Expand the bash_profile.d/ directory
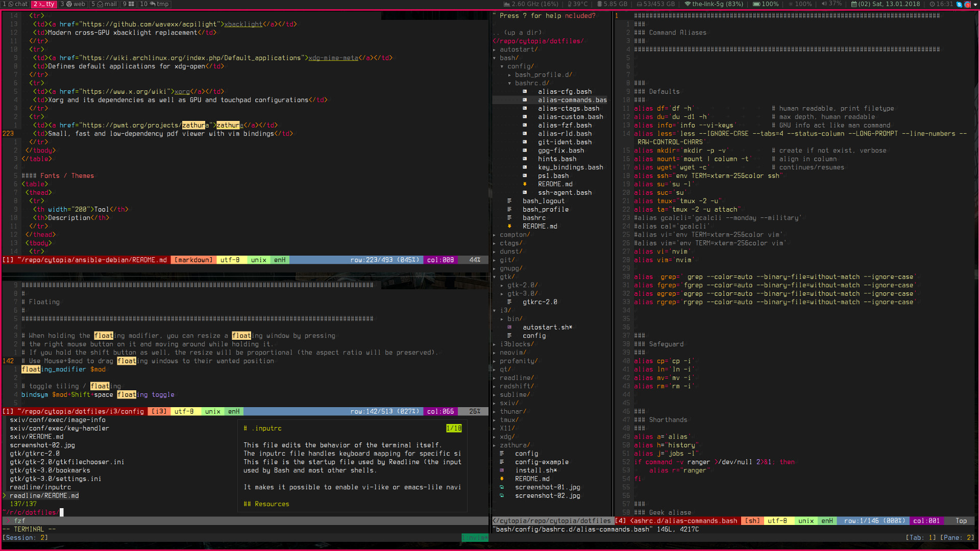This screenshot has width=980, height=551. (509, 75)
